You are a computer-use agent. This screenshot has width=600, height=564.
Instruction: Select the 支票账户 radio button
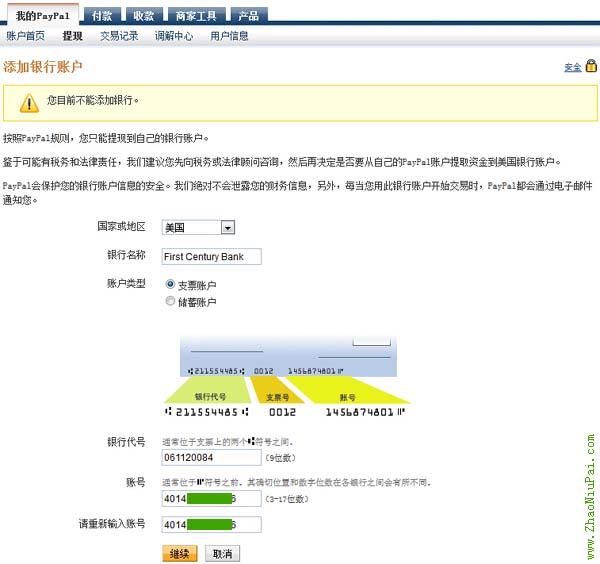170,284
